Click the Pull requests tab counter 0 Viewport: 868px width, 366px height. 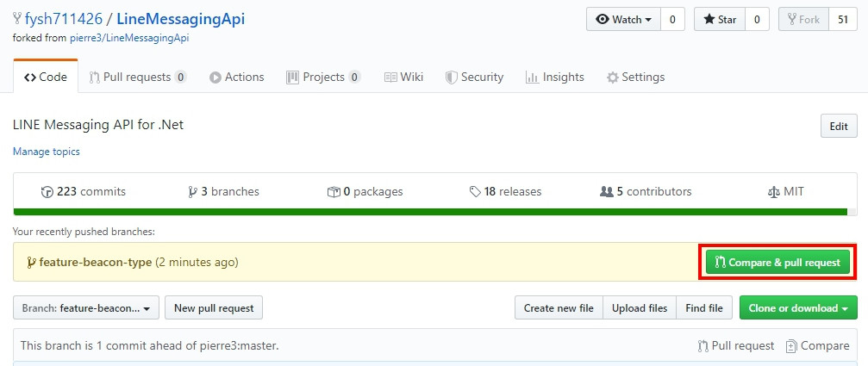[180, 78]
